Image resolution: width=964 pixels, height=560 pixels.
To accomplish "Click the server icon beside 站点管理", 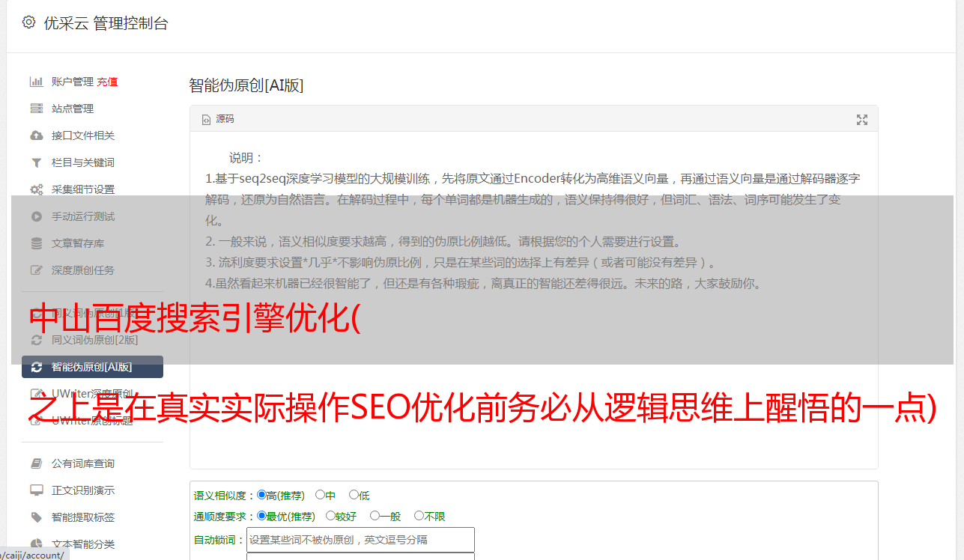I will coord(36,109).
